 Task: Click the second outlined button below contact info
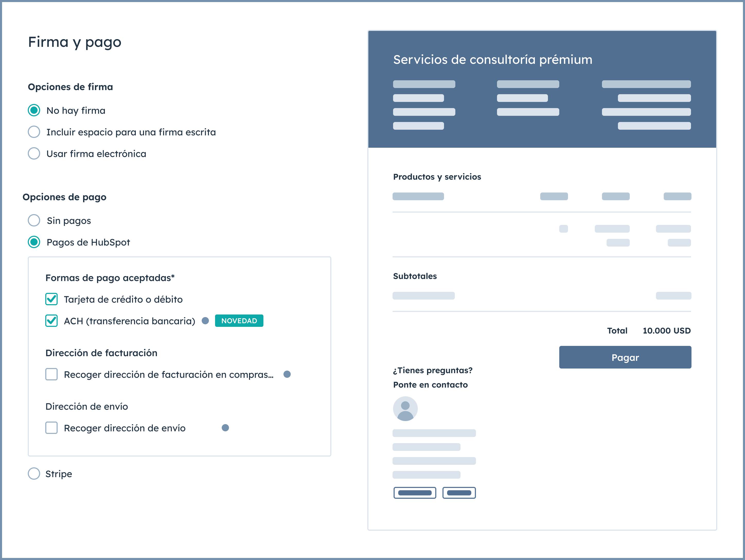459,493
